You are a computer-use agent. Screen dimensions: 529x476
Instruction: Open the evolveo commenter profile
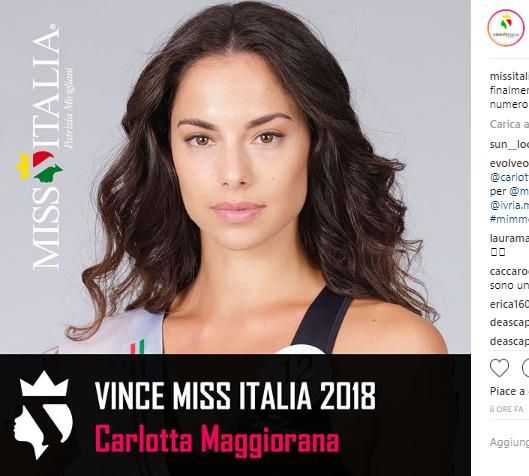509,164
